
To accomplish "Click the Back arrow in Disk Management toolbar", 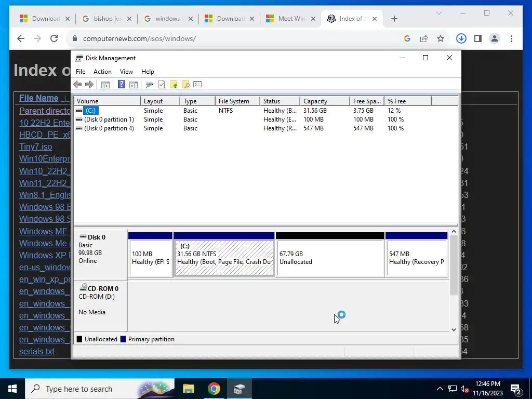I will click(x=77, y=85).
